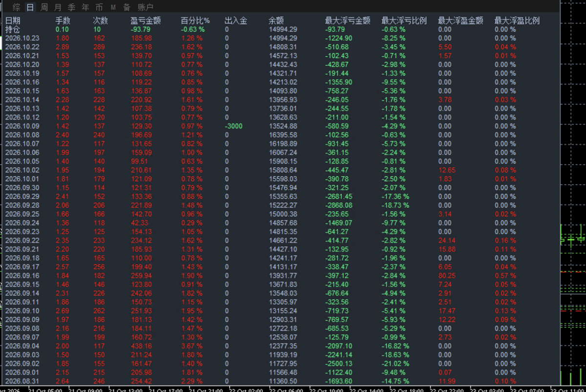Click the 16395.58 balance value

tap(283, 135)
